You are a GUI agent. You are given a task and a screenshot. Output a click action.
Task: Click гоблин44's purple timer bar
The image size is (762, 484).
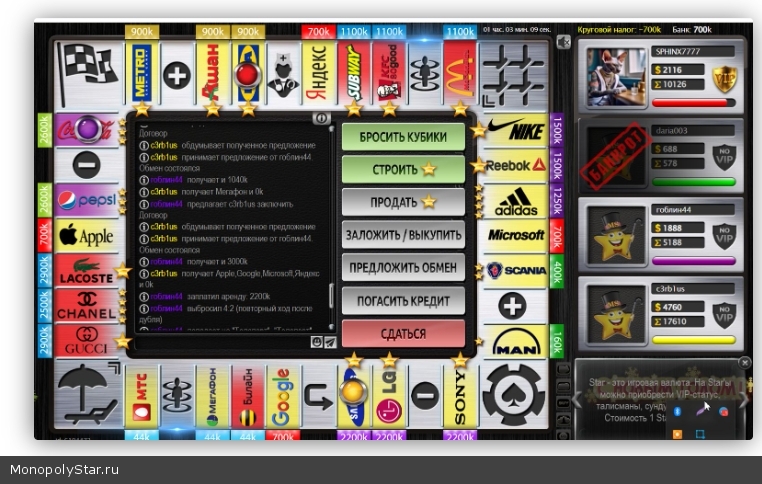pos(693,261)
